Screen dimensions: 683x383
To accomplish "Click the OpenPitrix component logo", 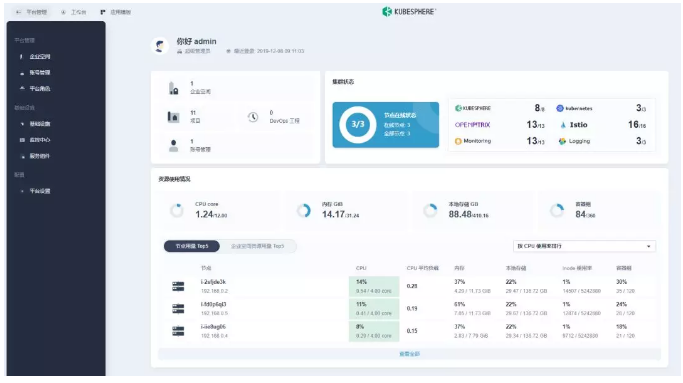I will tap(473, 125).
